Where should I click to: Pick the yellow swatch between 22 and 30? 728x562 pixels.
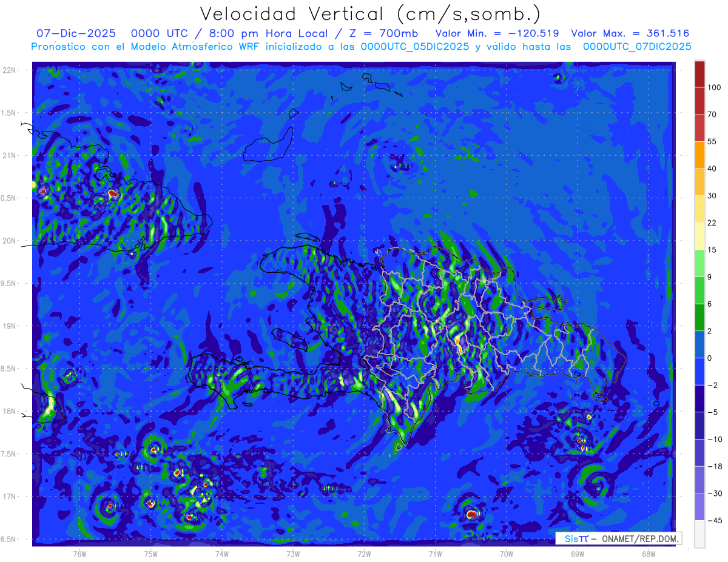tap(699, 209)
